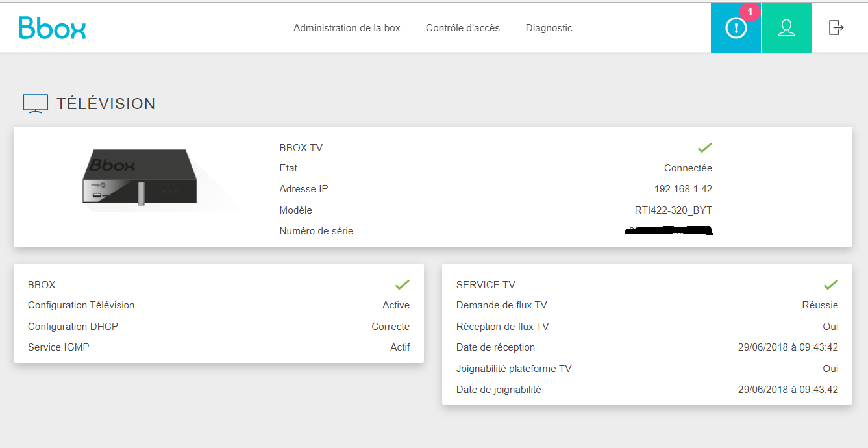Click the model value RTI422-320_BYT
This screenshot has width=868, height=448.
point(674,210)
